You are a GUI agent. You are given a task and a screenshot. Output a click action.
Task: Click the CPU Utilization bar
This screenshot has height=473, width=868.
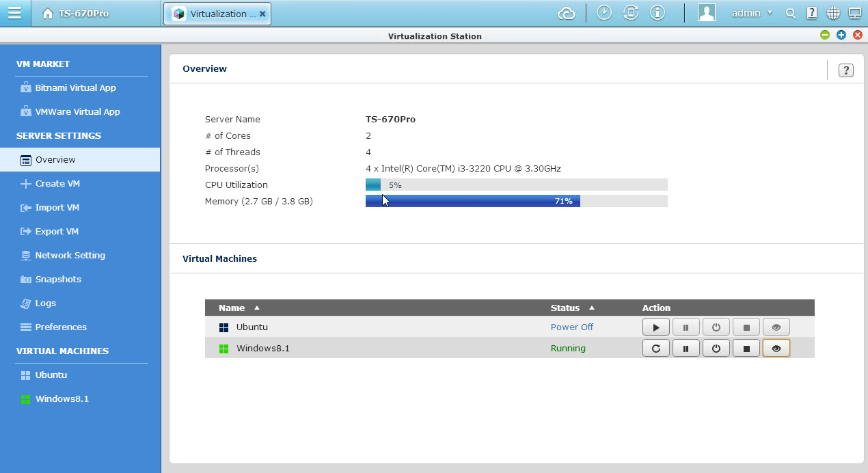(517, 185)
